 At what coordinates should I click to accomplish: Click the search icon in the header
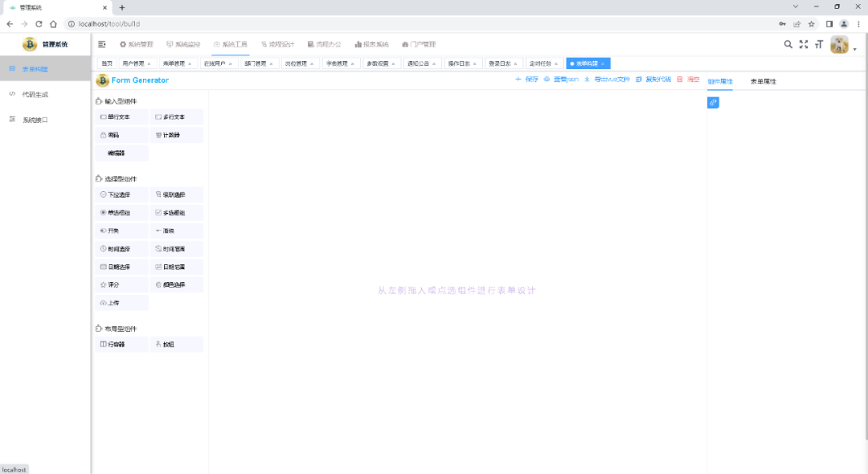(788, 44)
